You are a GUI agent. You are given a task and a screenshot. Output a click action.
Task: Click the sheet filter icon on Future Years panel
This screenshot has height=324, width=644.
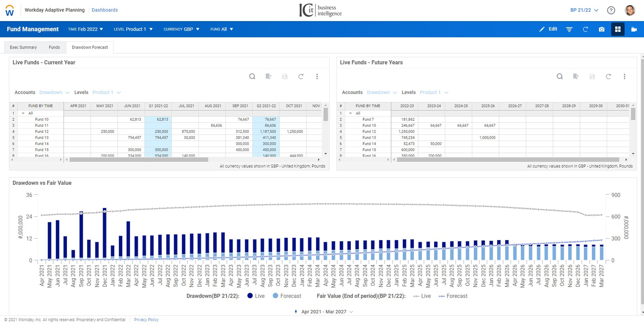pyautogui.click(x=576, y=76)
